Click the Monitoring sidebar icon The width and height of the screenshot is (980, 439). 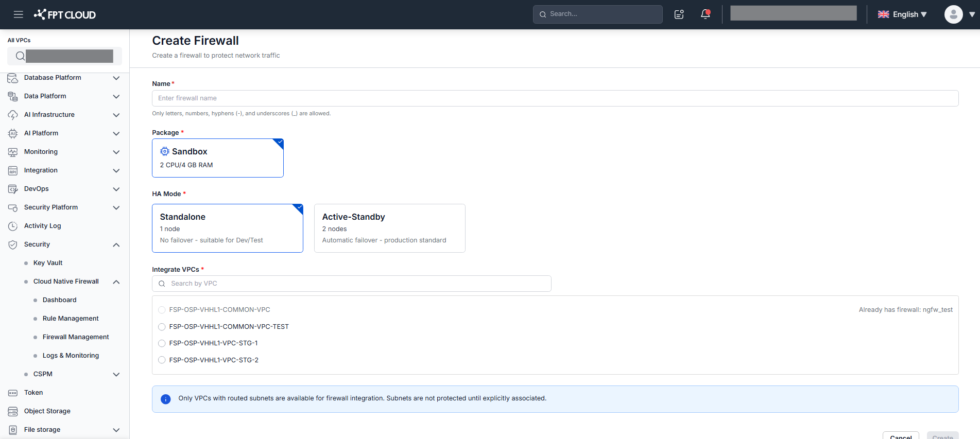click(x=13, y=152)
